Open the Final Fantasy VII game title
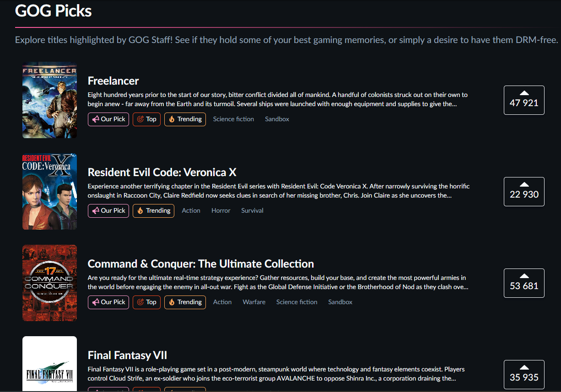This screenshot has width=561, height=392. pyautogui.click(x=127, y=355)
